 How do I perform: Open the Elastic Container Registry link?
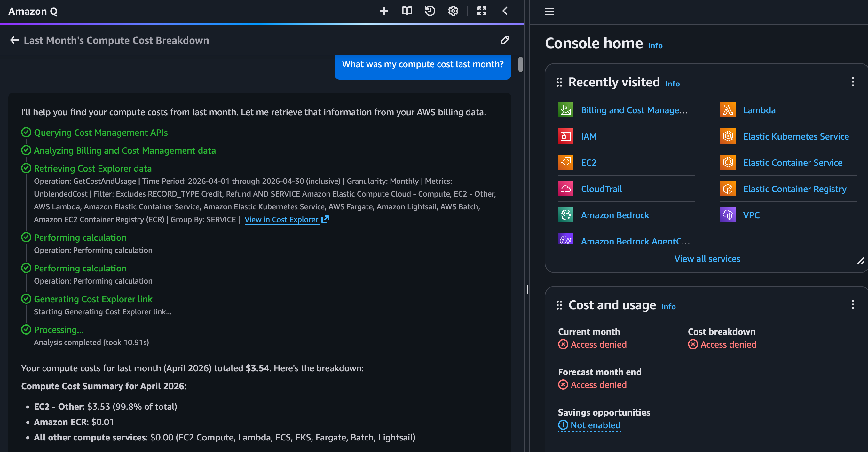pyautogui.click(x=794, y=189)
